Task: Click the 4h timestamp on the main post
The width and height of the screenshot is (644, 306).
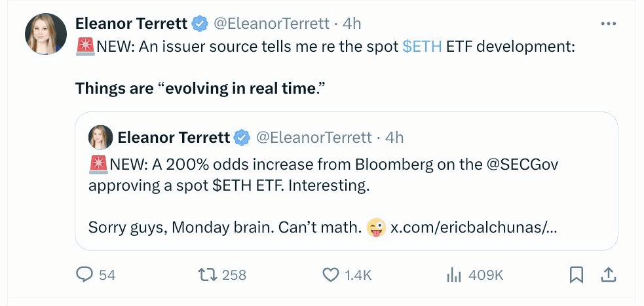Action: click(352, 24)
